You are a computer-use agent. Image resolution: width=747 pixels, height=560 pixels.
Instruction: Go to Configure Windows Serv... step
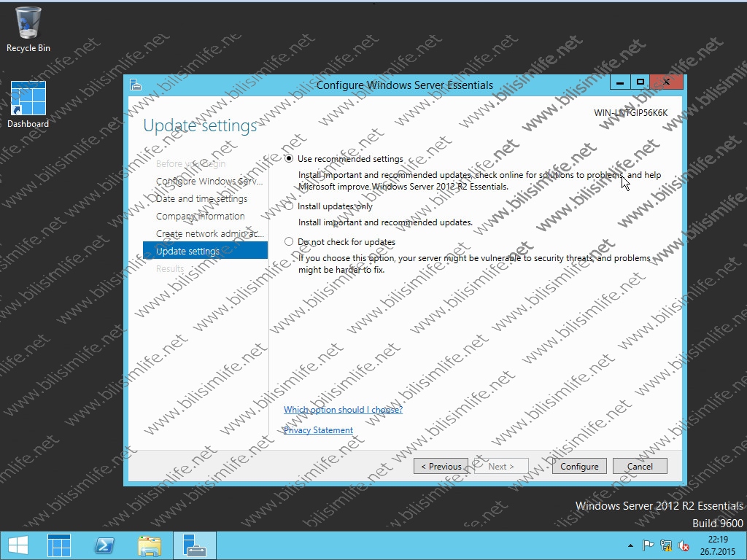point(209,182)
